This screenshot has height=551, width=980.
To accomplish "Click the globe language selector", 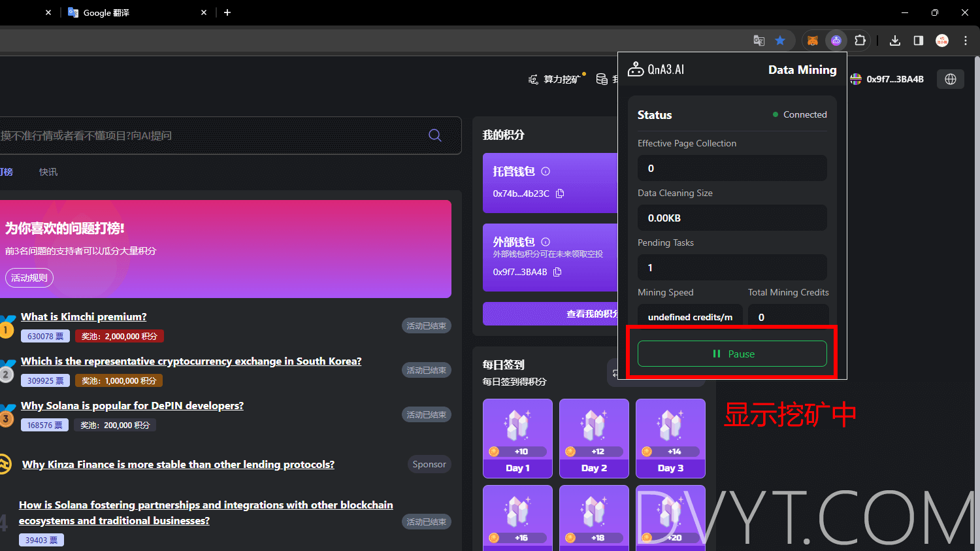I will click(951, 79).
